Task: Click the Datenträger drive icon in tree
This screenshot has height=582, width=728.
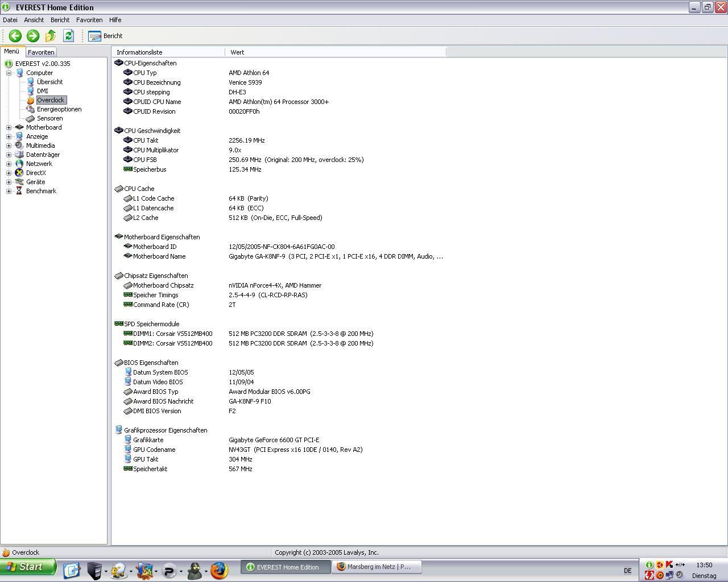Action: (x=19, y=155)
